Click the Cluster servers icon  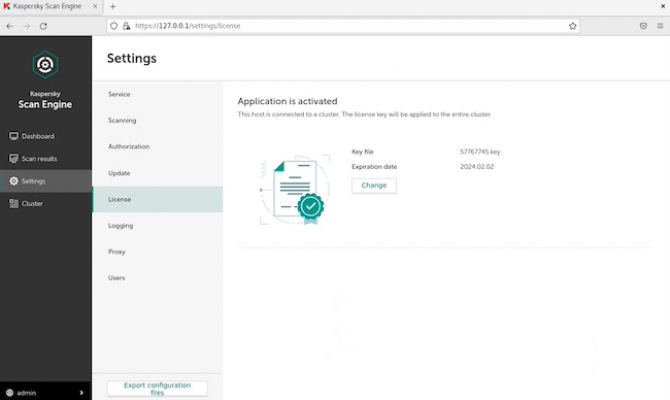pos(14,203)
